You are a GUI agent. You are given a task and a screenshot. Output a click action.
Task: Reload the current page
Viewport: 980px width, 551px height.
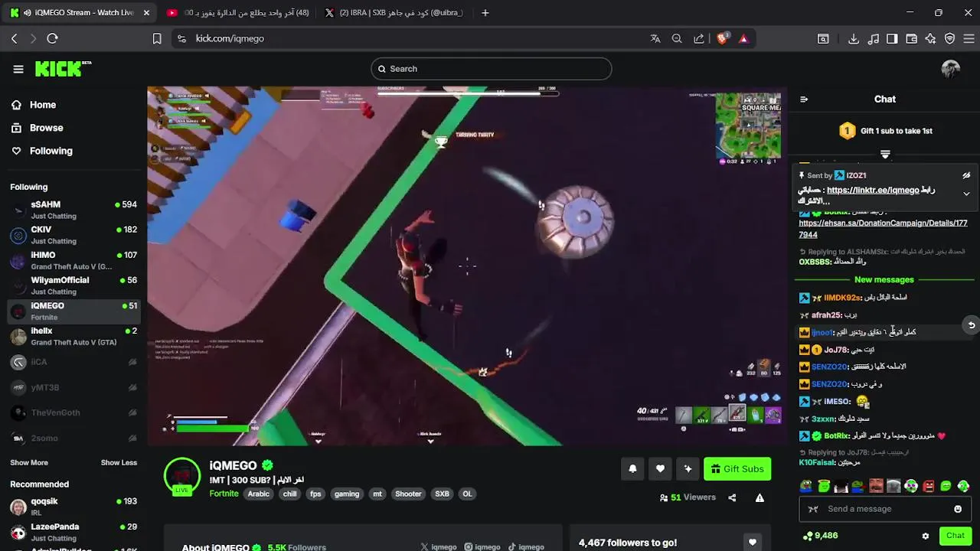tap(52, 38)
